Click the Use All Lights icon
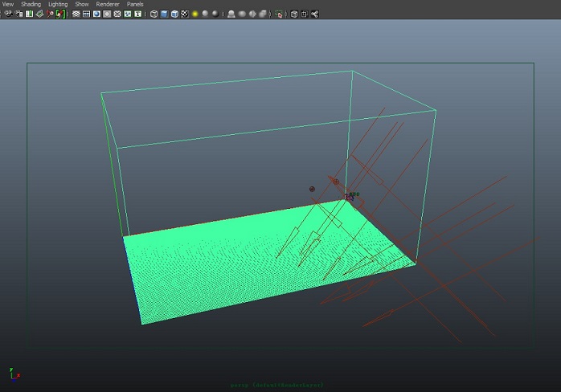Viewport: 561px width, 392px height. (x=195, y=14)
